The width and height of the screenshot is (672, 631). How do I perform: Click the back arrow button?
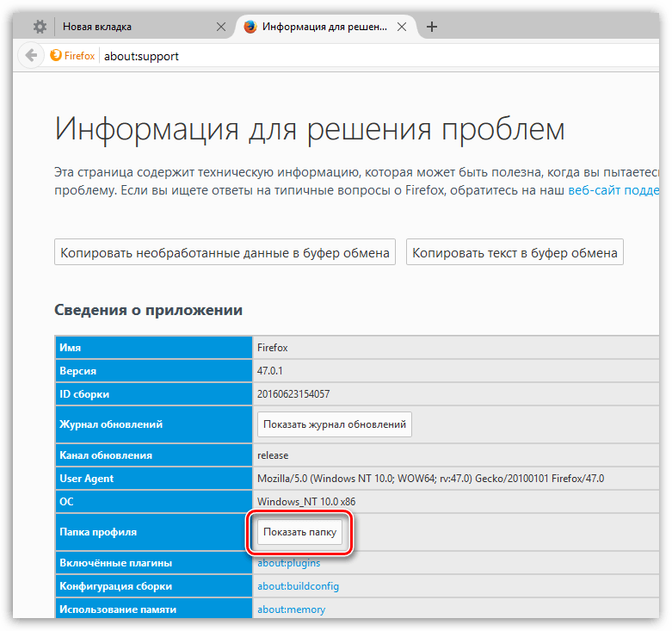(32, 56)
